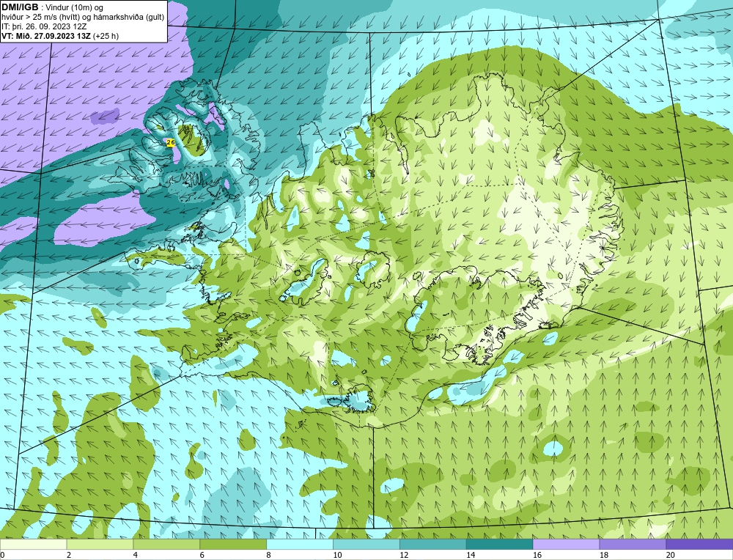Click the scale label '10'
This screenshot has height=560, width=733.
337,555
